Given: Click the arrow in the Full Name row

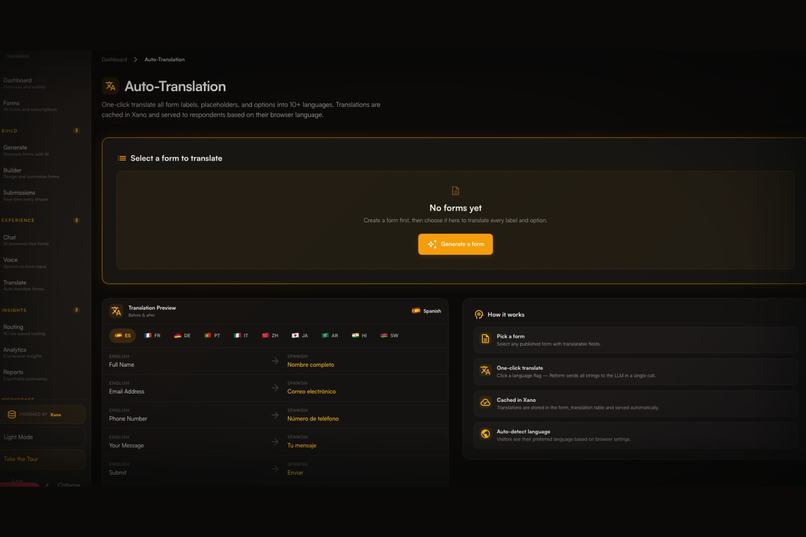Looking at the screenshot, I should [x=276, y=361].
